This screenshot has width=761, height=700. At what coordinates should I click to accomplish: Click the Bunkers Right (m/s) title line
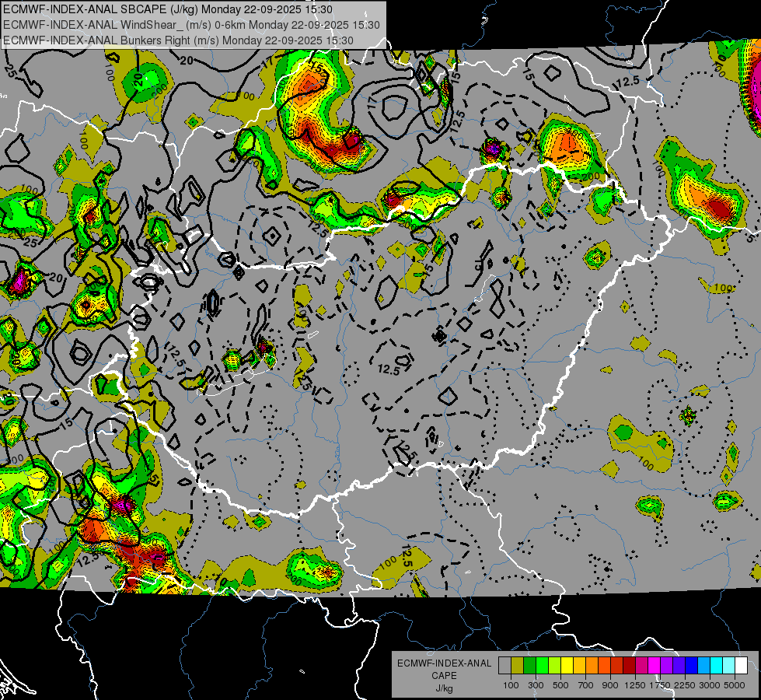[x=178, y=40]
